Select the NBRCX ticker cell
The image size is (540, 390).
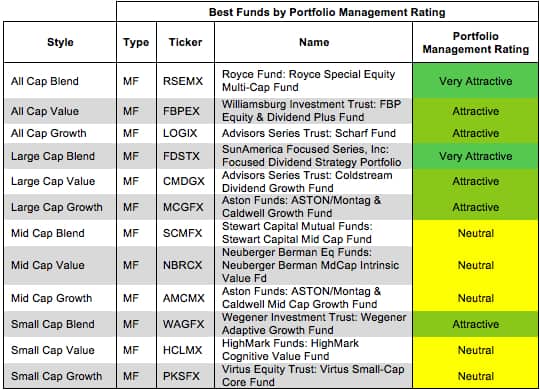[183, 265]
